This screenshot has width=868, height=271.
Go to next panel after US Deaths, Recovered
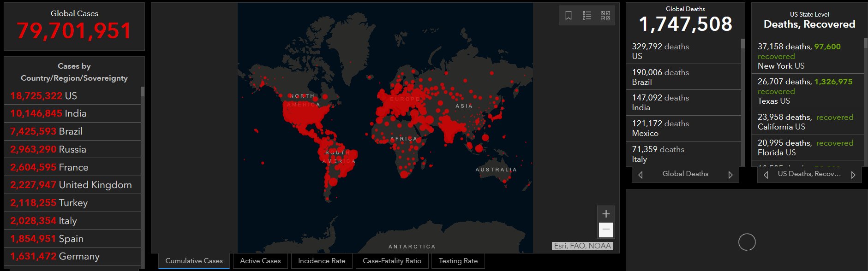pyautogui.click(x=853, y=175)
